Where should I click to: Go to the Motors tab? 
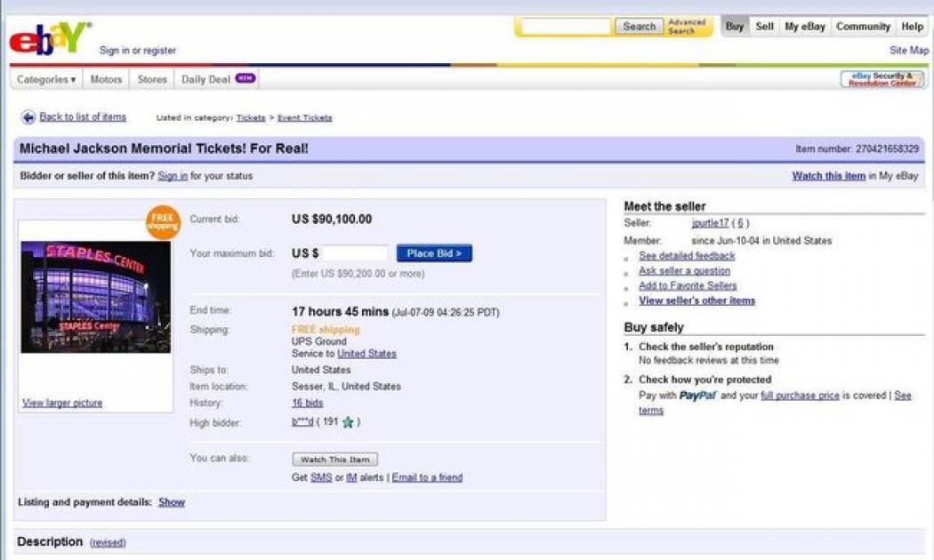pos(106,79)
